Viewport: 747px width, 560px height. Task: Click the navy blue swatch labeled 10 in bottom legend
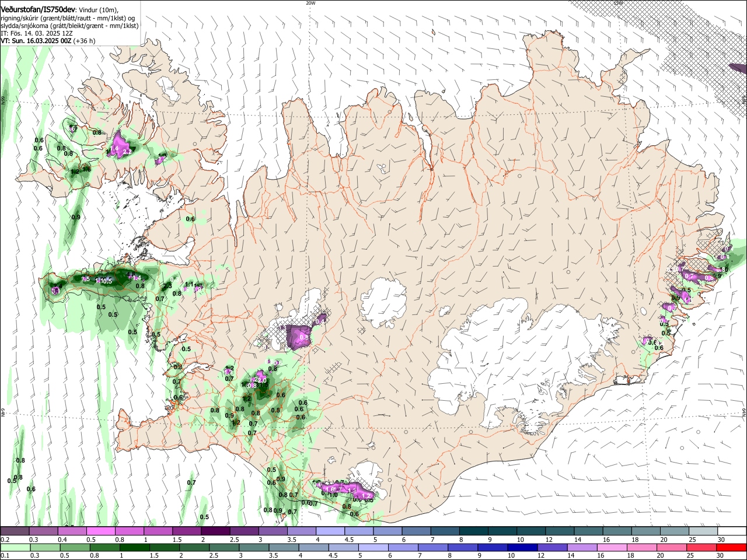click(x=522, y=548)
